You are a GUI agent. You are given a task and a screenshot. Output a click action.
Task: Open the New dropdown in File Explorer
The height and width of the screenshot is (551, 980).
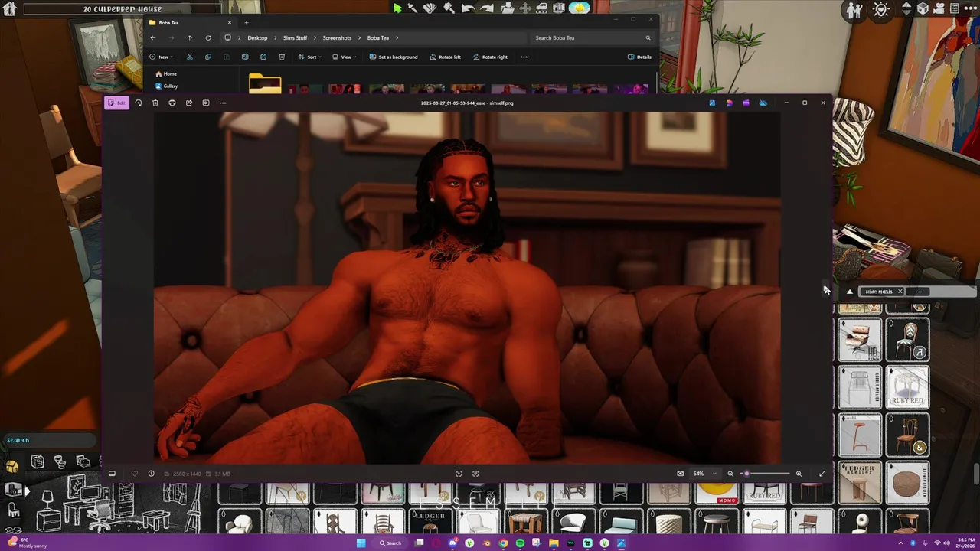162,57
